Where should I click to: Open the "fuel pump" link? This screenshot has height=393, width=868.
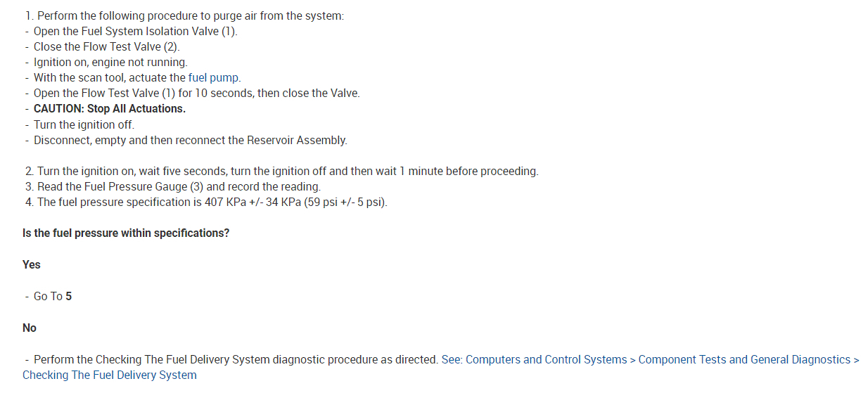tap(214, 78)
